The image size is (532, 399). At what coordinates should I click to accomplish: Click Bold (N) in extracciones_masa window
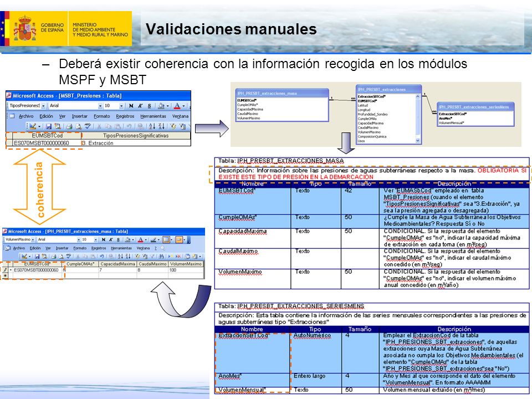(x=104, y=239)
